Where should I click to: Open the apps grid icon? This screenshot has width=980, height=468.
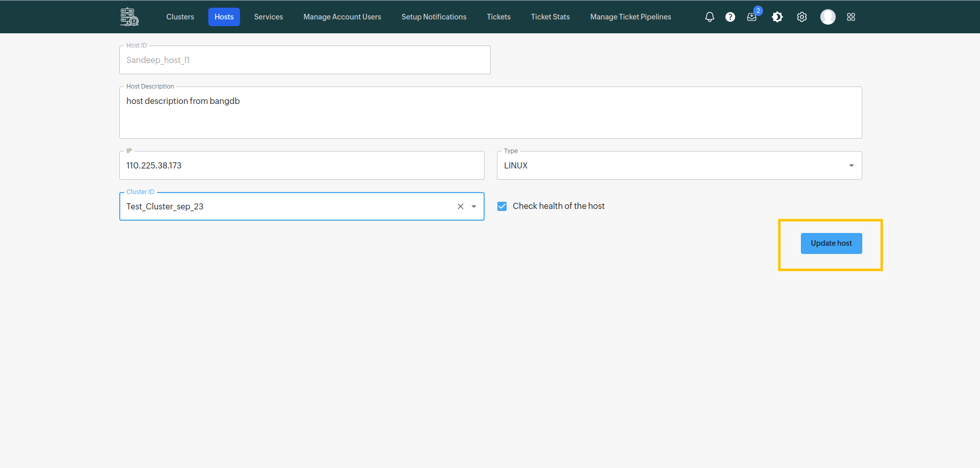pyautogui.click(x=851, y=17)
